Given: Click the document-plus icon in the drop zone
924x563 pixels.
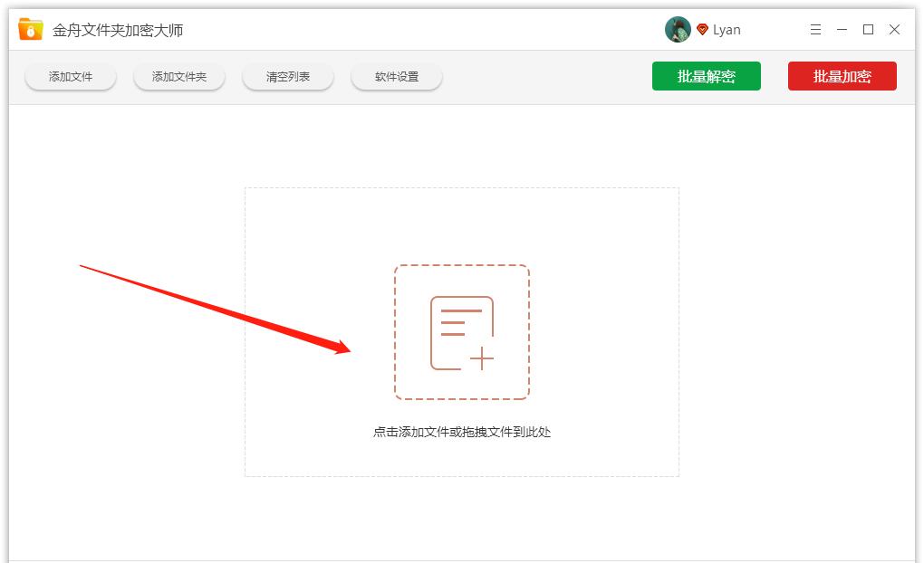Looking at the screenshot, I should 462,331.
